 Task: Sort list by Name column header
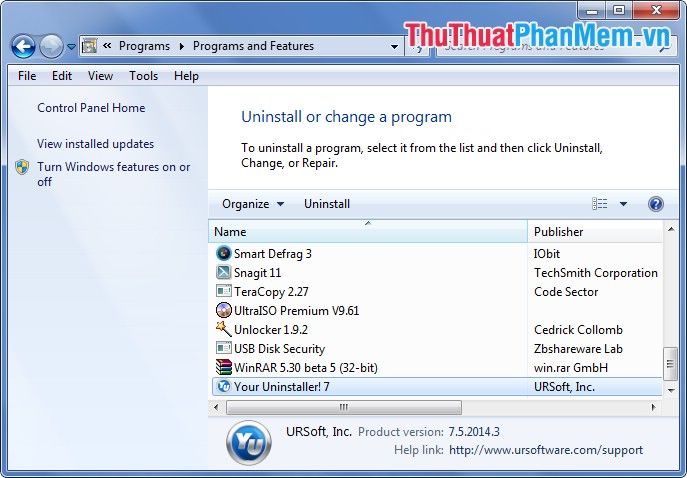tap(368, 231)
